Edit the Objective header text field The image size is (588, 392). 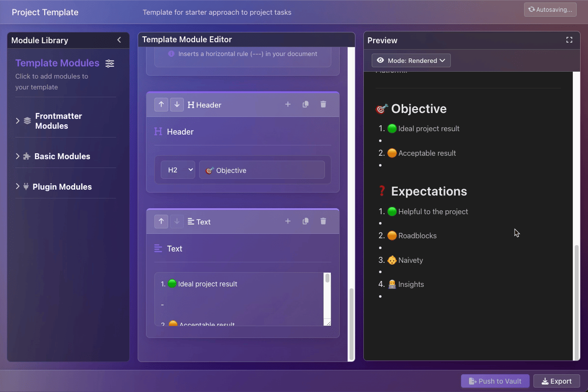(262, 170)
